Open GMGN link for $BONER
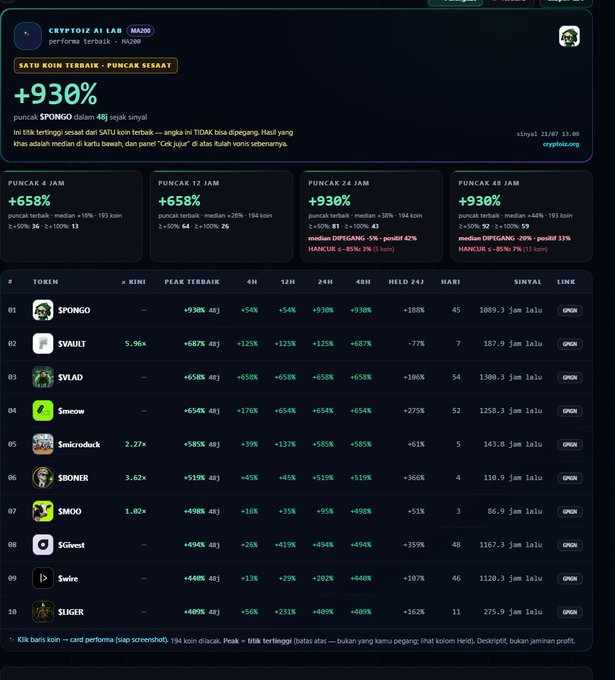 point(569,478)
